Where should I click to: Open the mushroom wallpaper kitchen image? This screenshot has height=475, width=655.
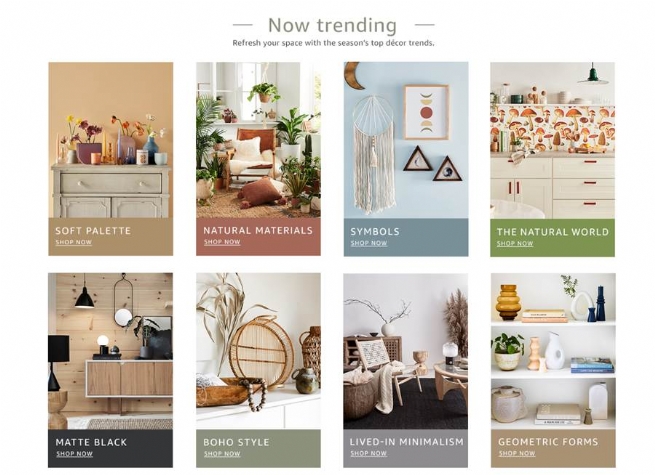(552, 141)
